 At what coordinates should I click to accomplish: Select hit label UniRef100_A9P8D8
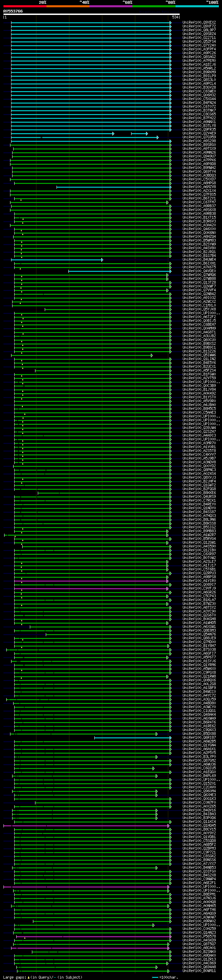pos(199,164)
